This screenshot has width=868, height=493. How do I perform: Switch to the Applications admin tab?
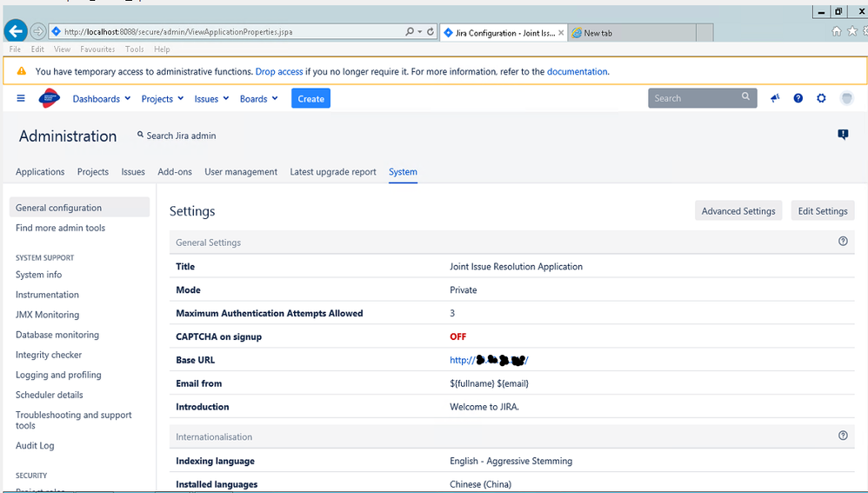pos(40,171)
